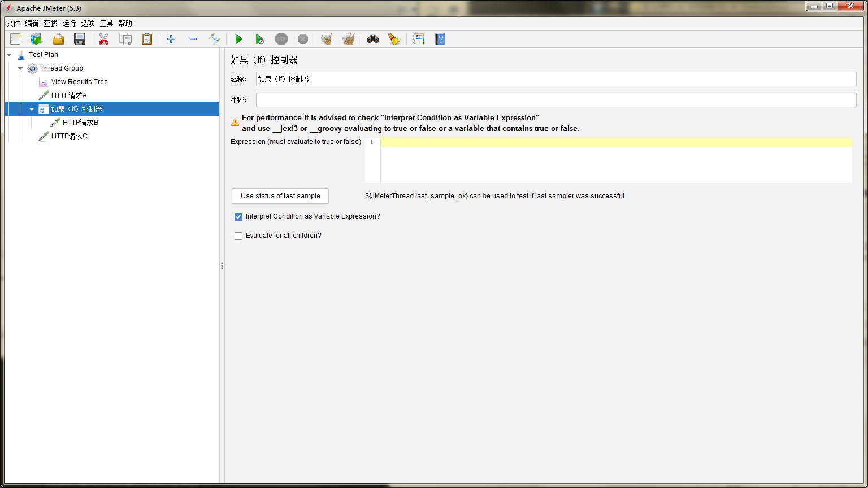Image resolution: width=868 pixels, height=488 pixels.
Task: Open the Function Helper dialog icon
Action: pyautogui.click(x=418, y=39)
